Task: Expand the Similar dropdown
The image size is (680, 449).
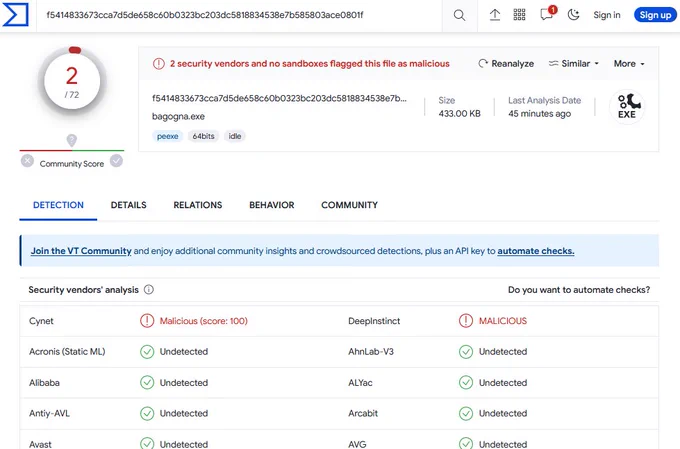Action: tap(574, 63)
